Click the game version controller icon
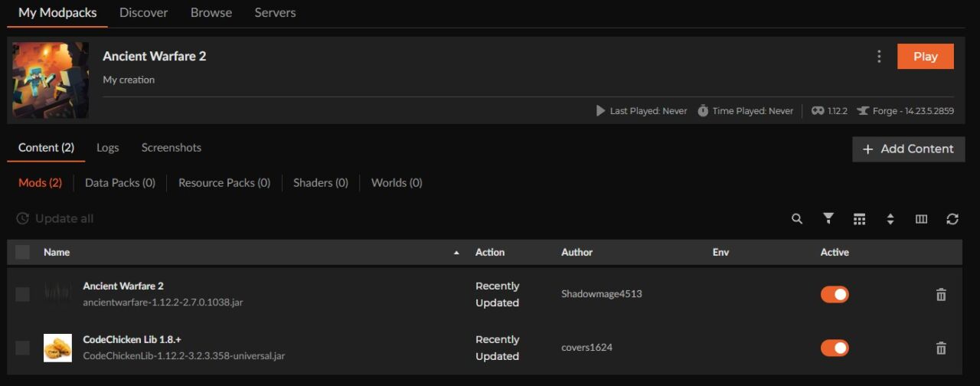The height and width of the screenshot is (386, 980). [818, 111]
